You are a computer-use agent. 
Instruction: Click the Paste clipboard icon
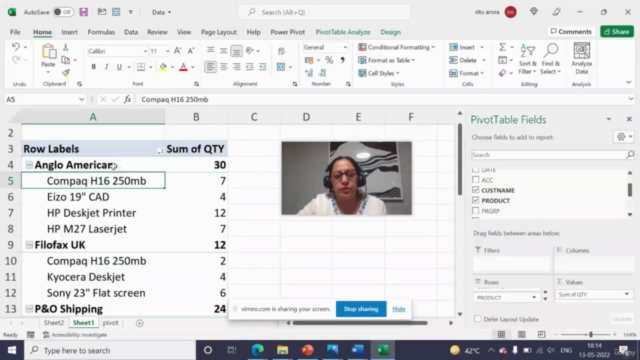[x=49, y=52]
